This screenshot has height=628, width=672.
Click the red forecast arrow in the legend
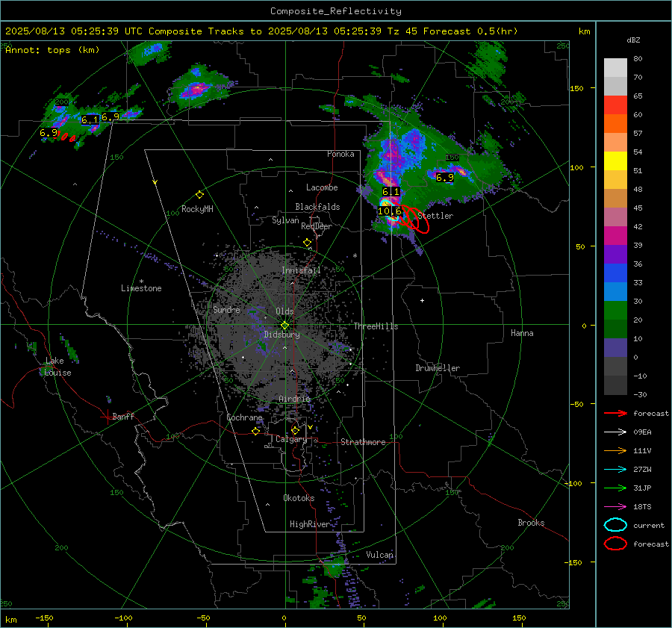coord(615,413)
